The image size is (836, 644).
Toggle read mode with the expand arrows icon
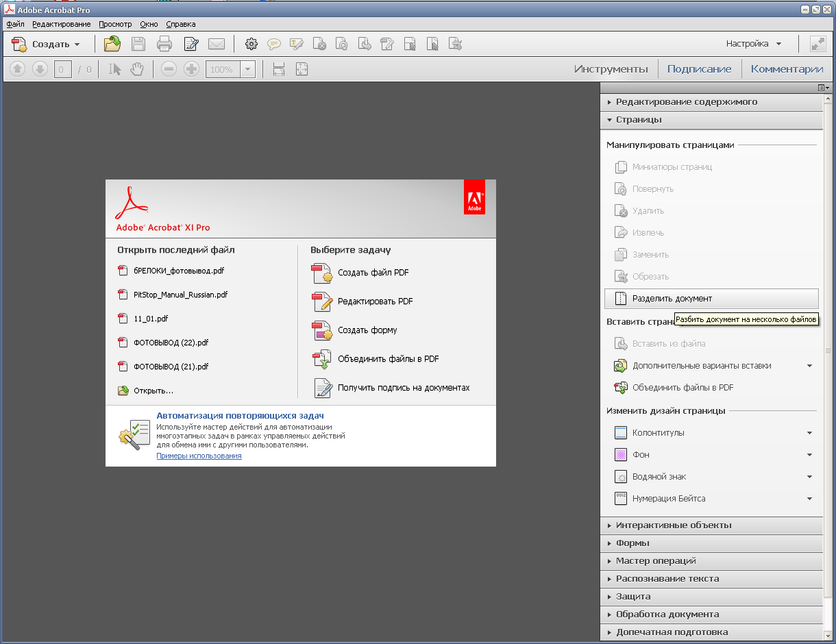(817, 44)
